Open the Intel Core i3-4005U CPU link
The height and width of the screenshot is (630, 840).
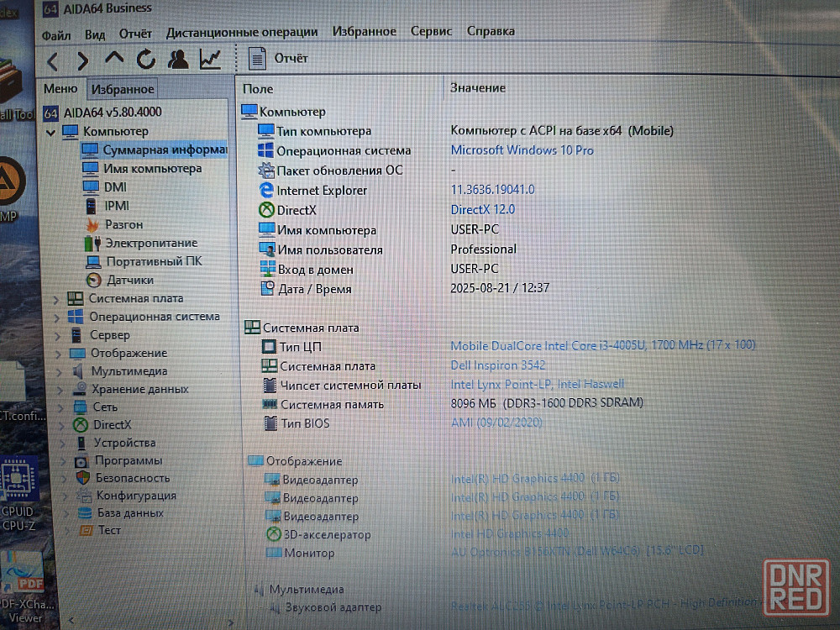pyautogui.click(x=603, y=345)
